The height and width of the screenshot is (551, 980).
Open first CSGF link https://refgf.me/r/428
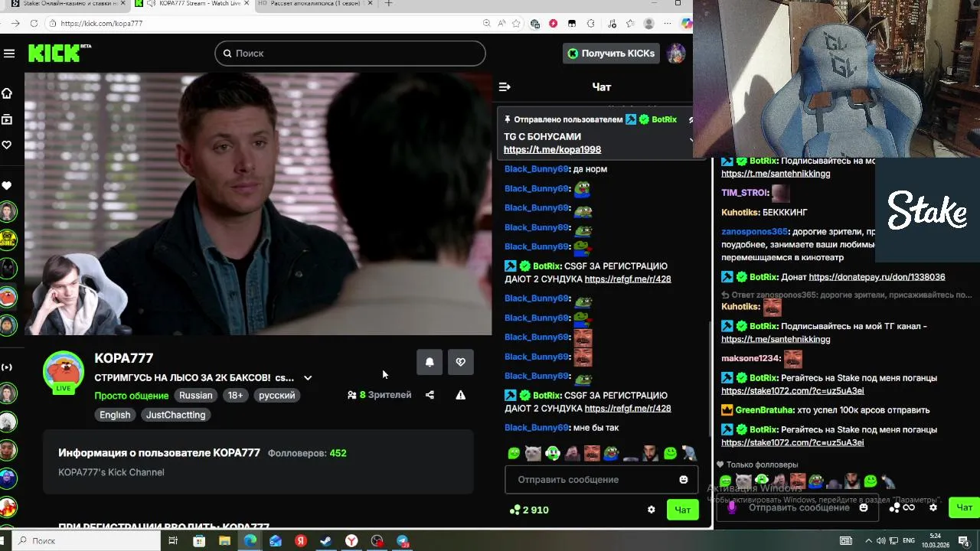[x=627, y=279]
